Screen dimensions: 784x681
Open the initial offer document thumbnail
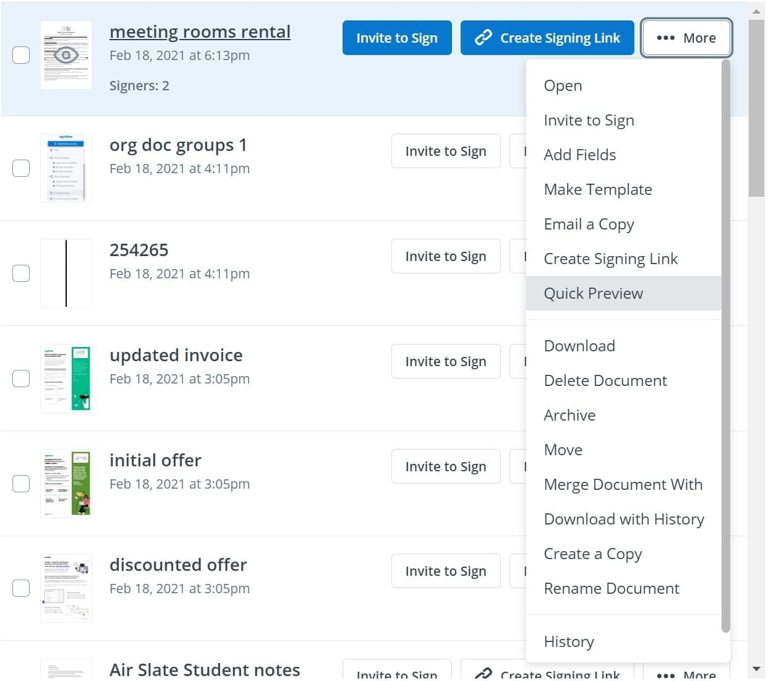tap(66, 484)
